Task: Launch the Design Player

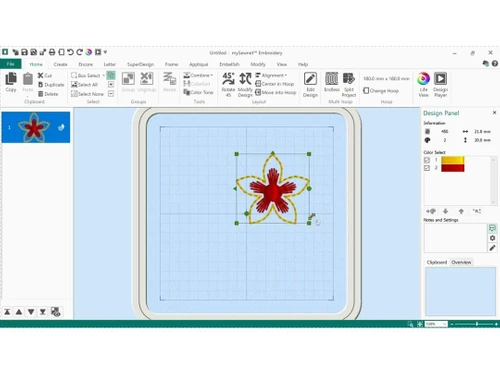Action: pos(440,85)
